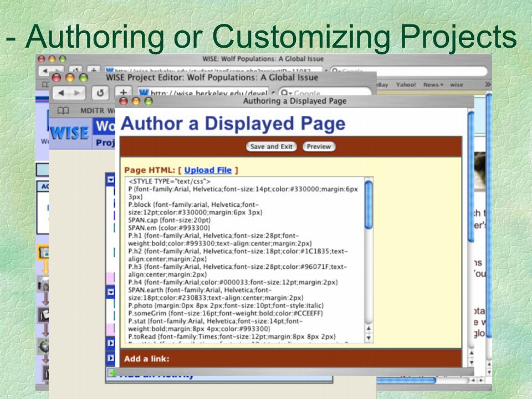The width and height of the screenshot is (532, 399).
Task: Click the line 'SPAN.cap {font-size:20pt}'
Action: [170, 220]
